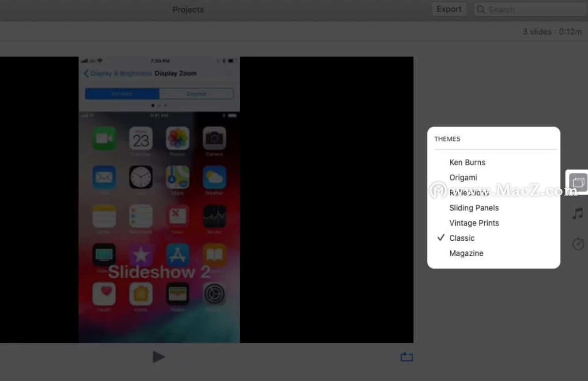This screenshot has height=381, width=588.
Task: Open the Music settings icon
Action: coord(577,214)
